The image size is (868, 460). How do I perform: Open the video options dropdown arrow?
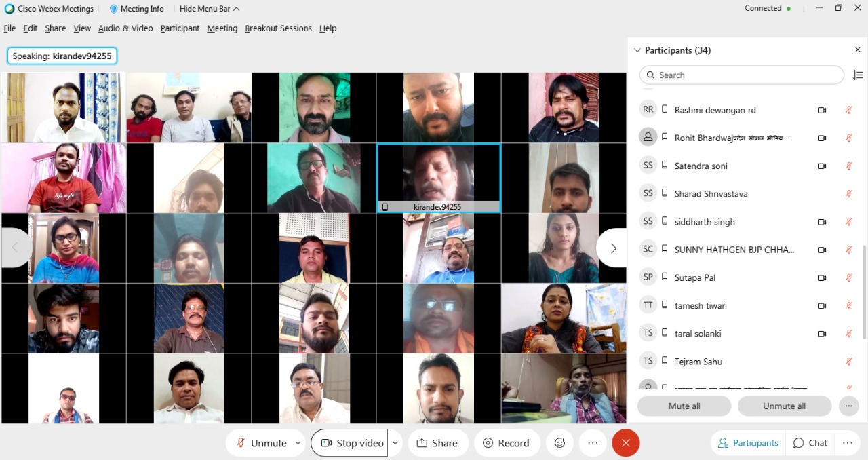click(395, 443)
